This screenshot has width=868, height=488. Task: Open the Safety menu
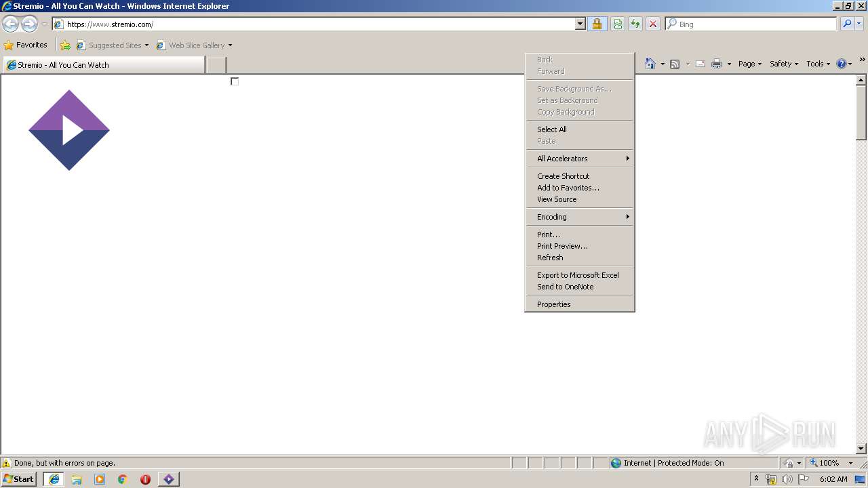click(784, 64)
